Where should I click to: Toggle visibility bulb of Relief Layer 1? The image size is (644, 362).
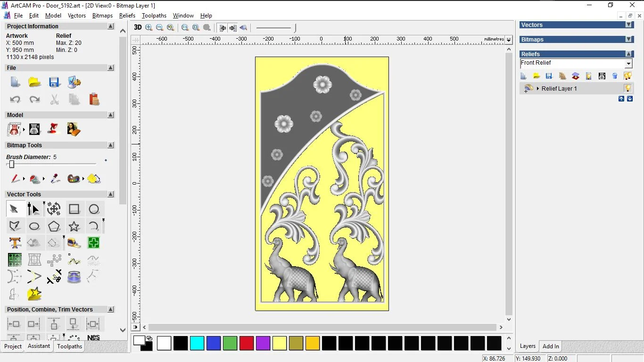tap(627, 88)
